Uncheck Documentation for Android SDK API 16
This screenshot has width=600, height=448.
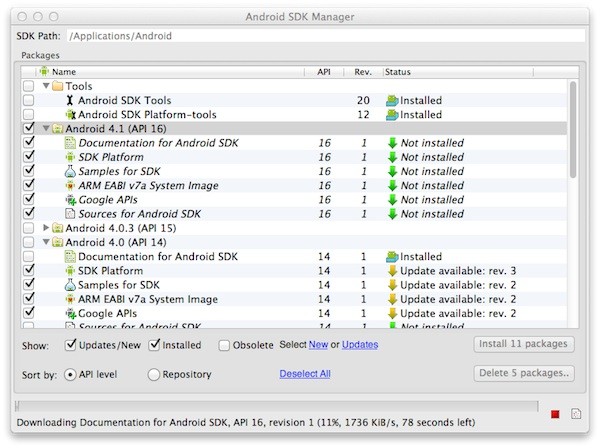[x=29, y=142]
